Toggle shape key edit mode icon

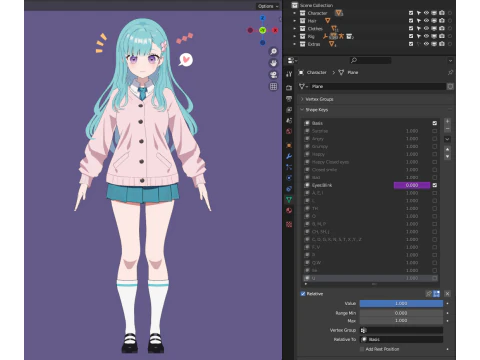[436, 294]
